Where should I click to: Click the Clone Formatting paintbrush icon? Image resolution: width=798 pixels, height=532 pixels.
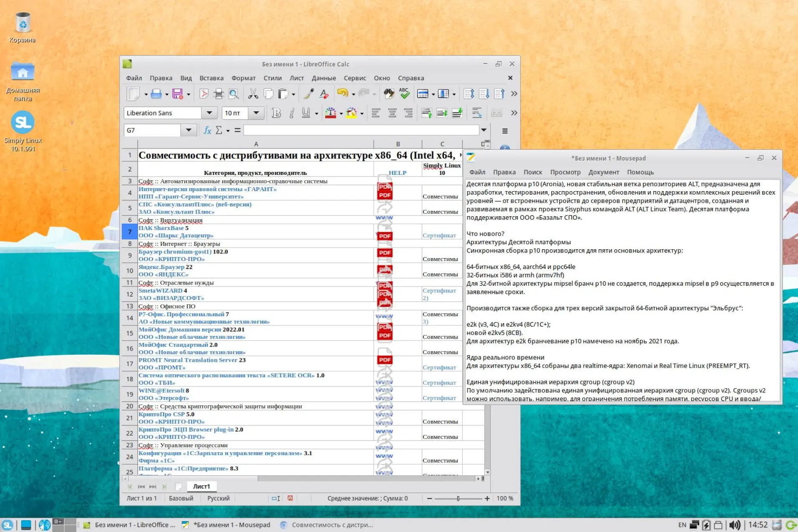[309, 94]
